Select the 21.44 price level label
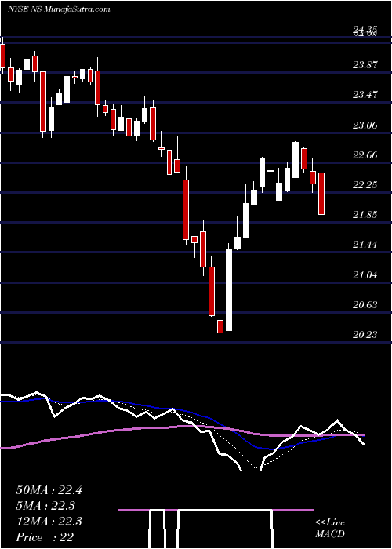This screenshot has height=549, width=392. tap(365, 244)
